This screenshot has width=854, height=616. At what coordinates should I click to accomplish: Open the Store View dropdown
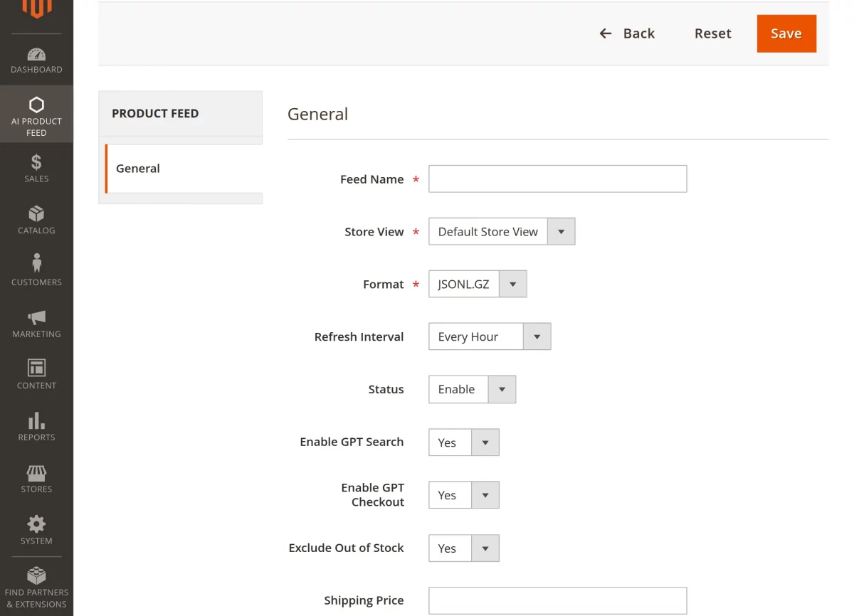[562, 231]
